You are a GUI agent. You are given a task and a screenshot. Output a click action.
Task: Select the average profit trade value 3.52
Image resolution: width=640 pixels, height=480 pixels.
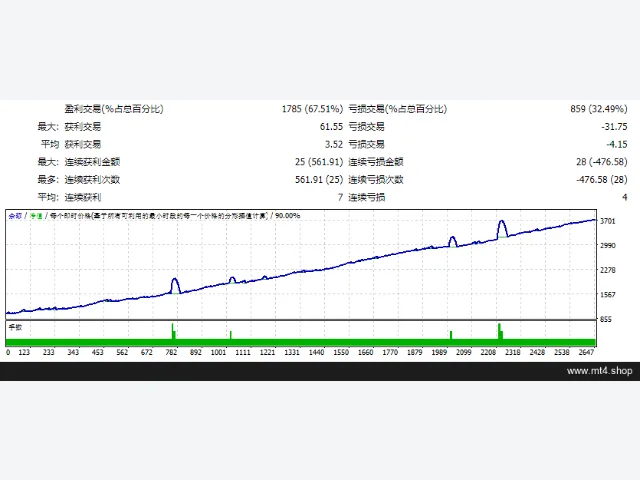pyautogui.click(x=333, y=144)
